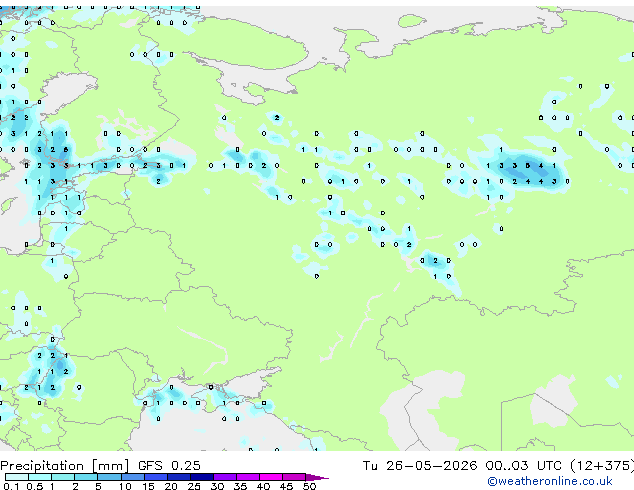Click legend scale value '25'

click(x=194, y=486)
